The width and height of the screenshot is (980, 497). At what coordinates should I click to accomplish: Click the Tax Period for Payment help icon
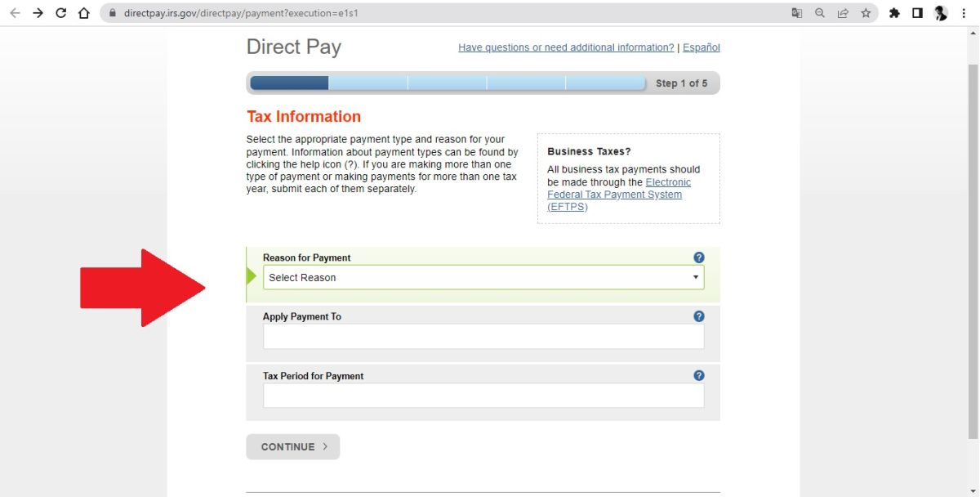pyautogui.click(x=698, y=376)
